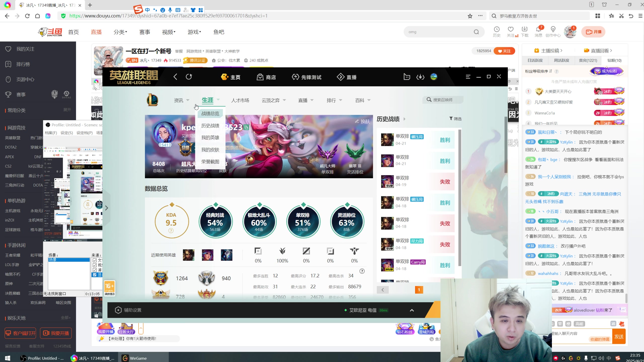This screenshot has width=644, height=362.
Task: Open the 商店 store tab
Action: click(x=266, y=77)
